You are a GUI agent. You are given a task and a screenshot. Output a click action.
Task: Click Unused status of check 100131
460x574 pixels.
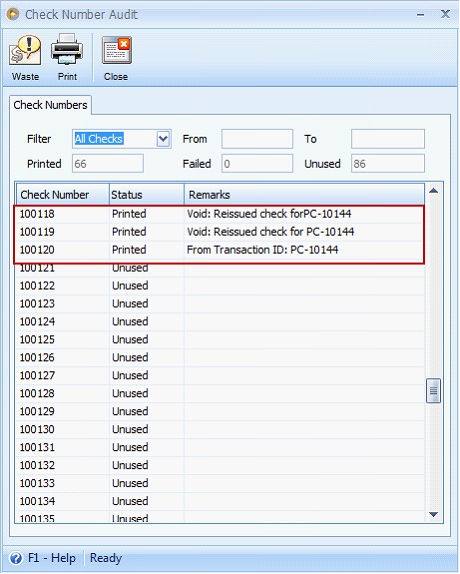coord(130,447)
